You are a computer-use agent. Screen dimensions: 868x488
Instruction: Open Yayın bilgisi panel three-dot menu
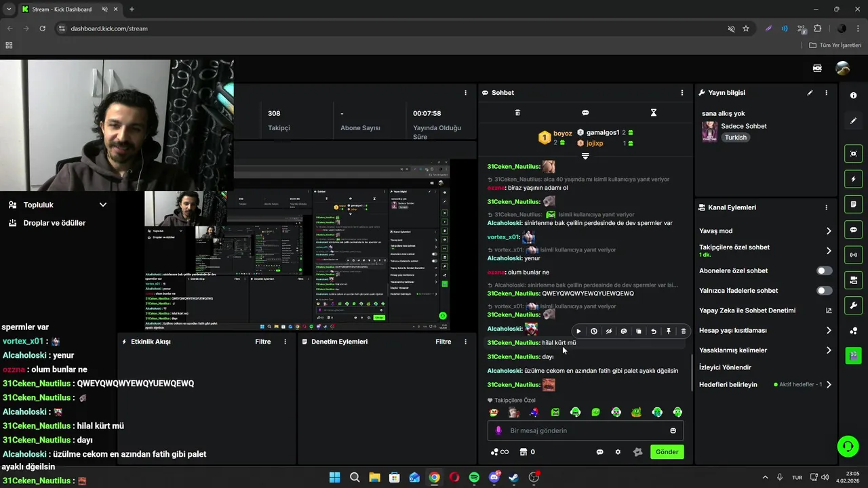pyautogui.click(x=826, y=93)
